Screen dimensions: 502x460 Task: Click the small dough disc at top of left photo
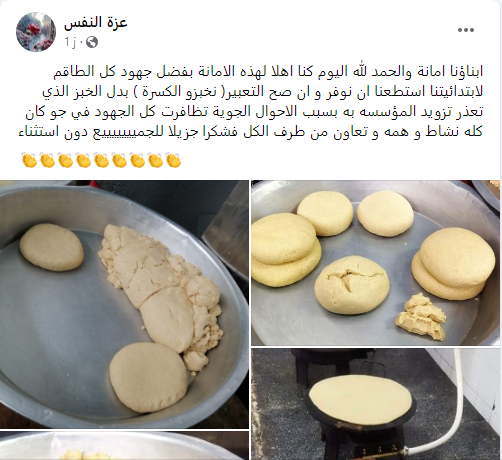point(51,247)
